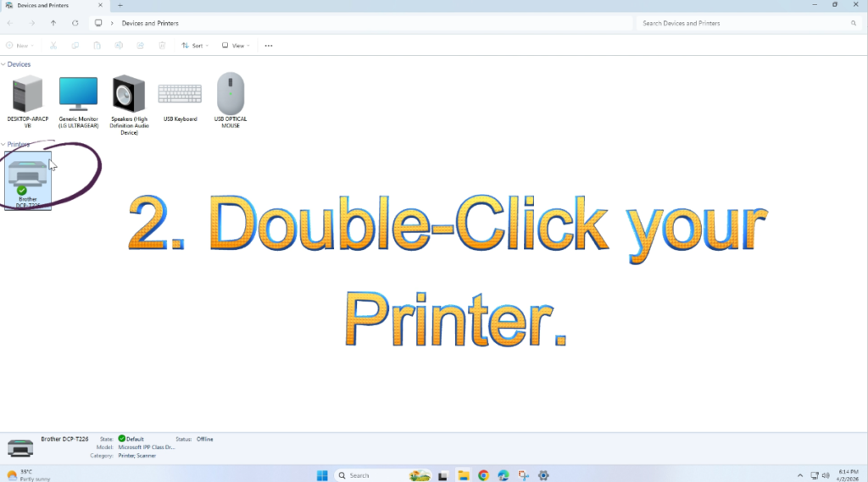
Task: Open File Explorer from the taskbar
Action: (464, 475)
